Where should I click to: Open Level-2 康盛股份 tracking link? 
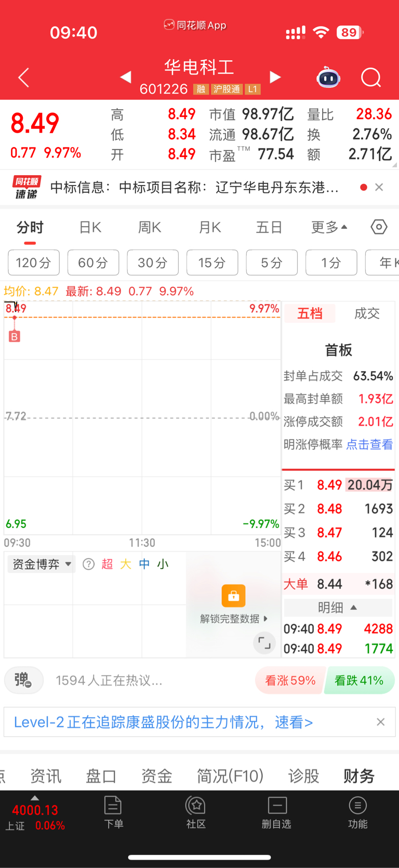[163, 722]
